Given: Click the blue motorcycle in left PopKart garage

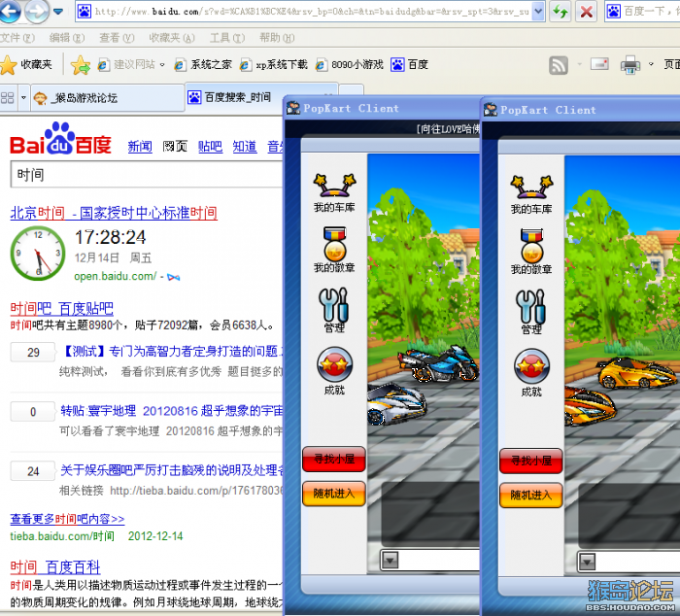Looking at the screenshot, I should pyautogui.click(x=437, y=363).
